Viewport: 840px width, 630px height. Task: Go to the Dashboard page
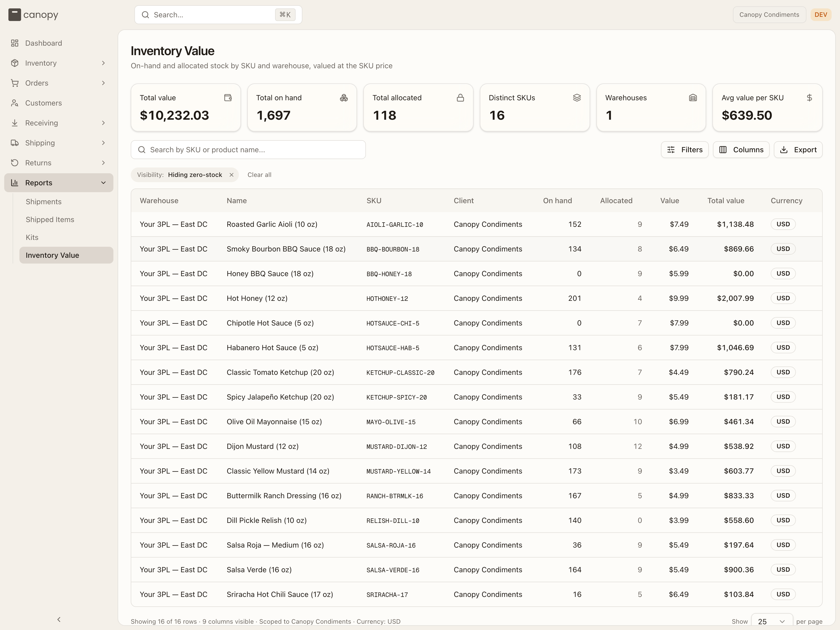59,43
